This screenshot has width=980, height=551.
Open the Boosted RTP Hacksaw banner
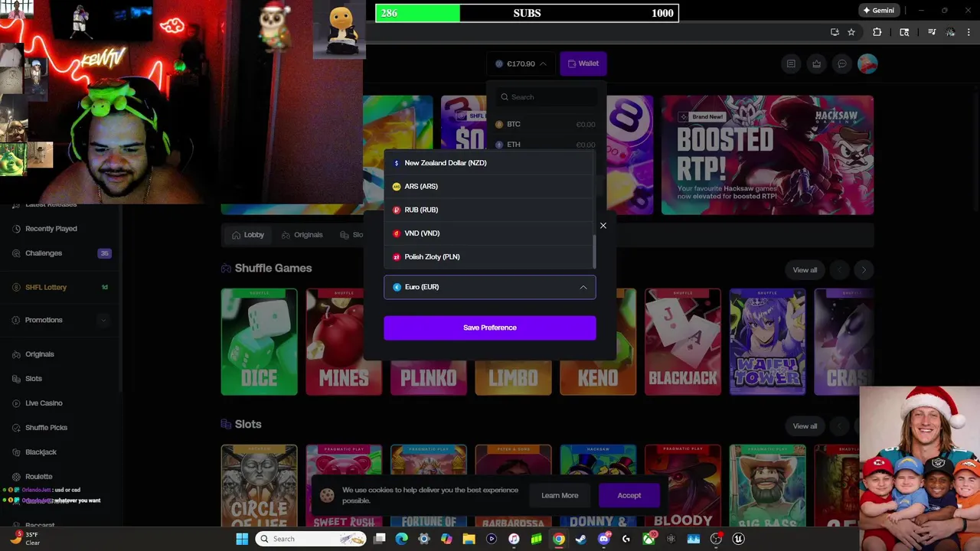coord(767,155)
